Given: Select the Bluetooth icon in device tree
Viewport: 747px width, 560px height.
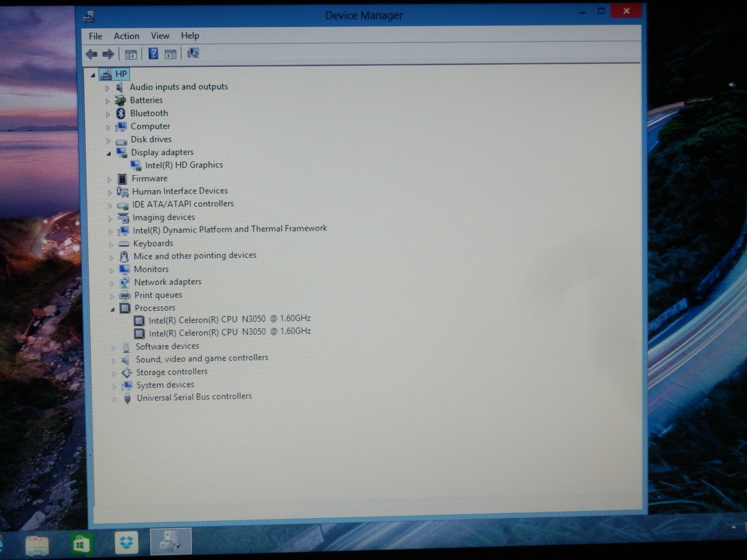Looking at the screenshot, I should pyautogui.click(x=121, y=113).
